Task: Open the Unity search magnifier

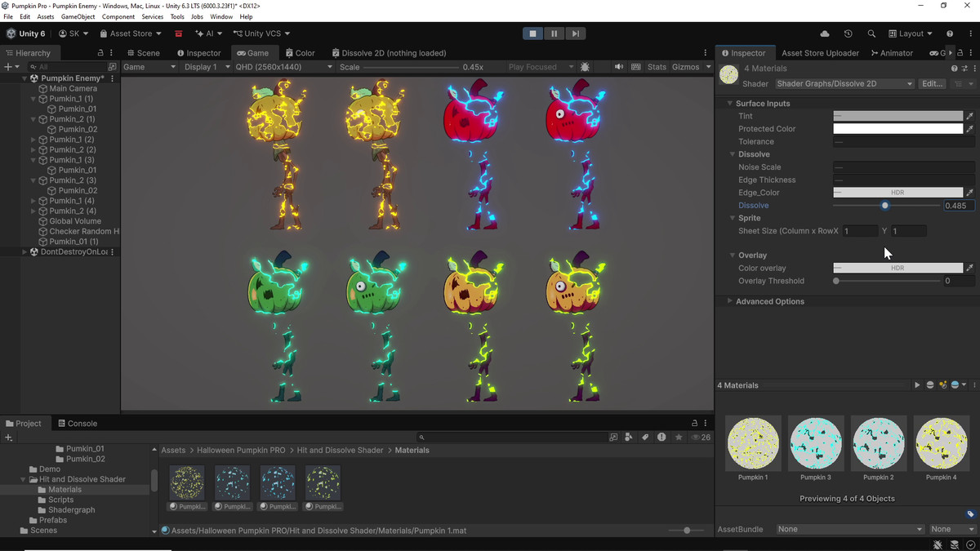Action: [871, 33]
